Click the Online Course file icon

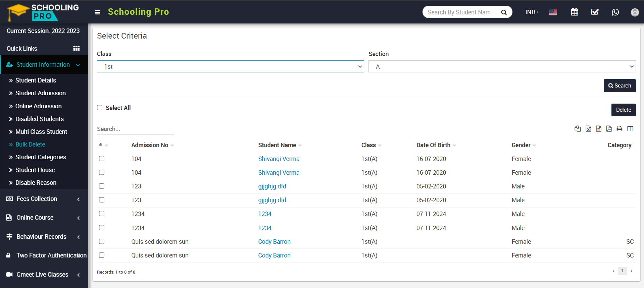[9, 218]
